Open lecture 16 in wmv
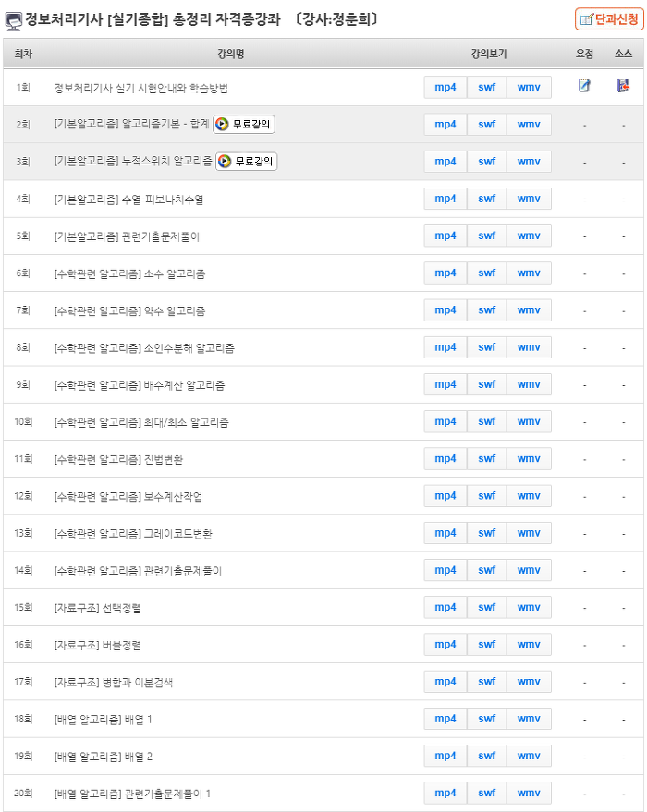The height and width of the screenshot is (812, 647). pos(529,645)
